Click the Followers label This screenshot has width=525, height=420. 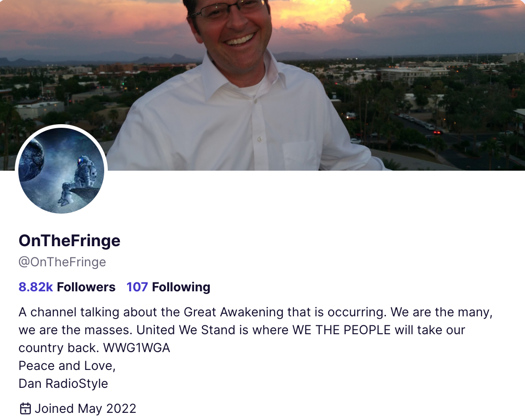(86, 287)
